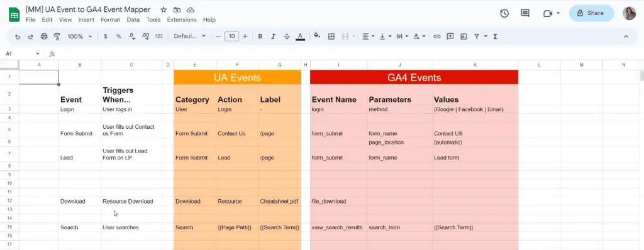Open the Help menu
The width and height of the screenshot is (644, 250).
click(x=209, y=19)
